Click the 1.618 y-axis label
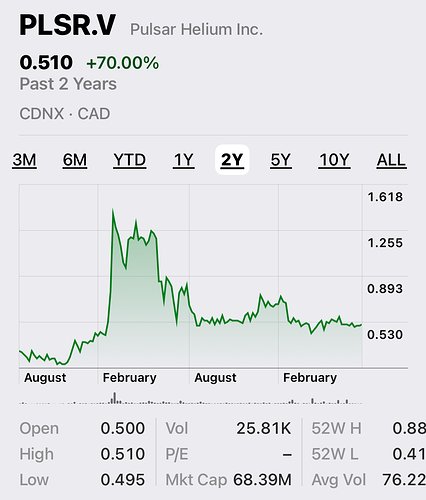The height and width of the screenshot is (500, 426). pyautogui.click(x=385, y=197)
